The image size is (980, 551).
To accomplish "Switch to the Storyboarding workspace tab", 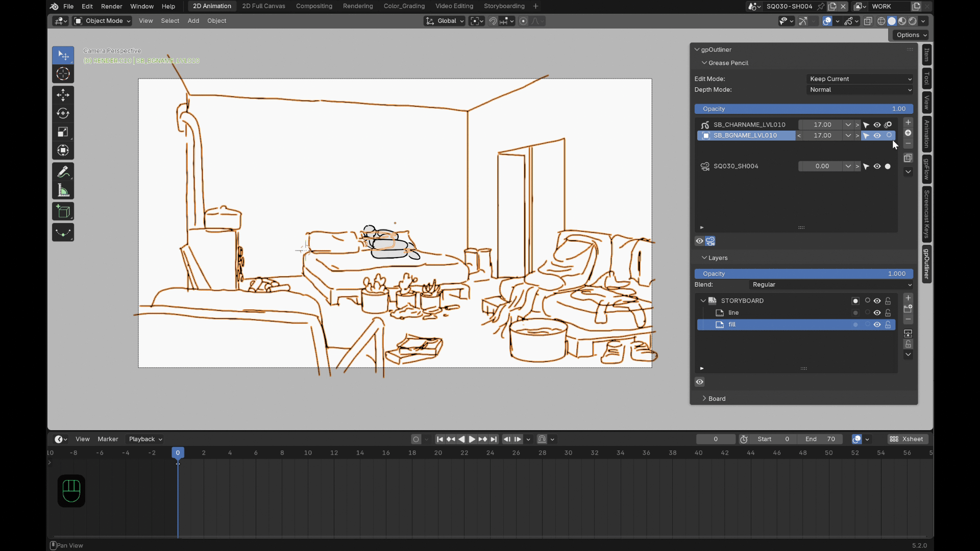I will (504, 6).
